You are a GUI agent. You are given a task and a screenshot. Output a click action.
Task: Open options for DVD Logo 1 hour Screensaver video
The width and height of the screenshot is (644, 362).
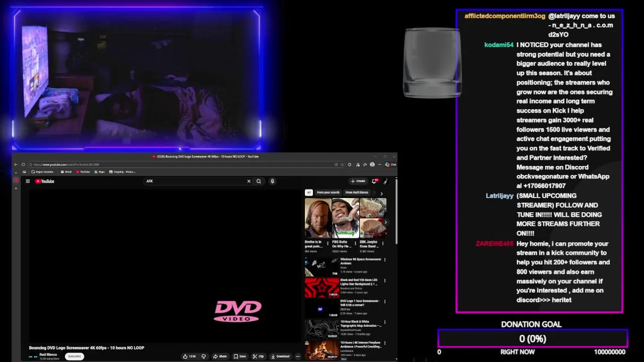385,302
